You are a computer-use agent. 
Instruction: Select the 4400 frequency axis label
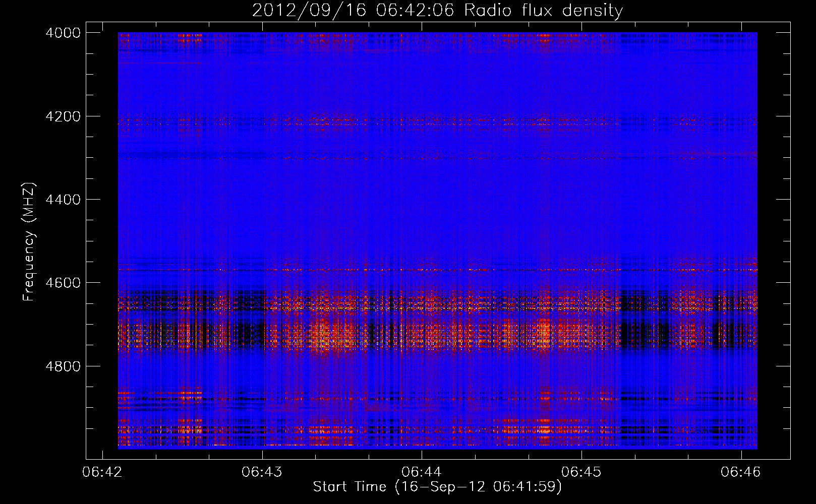click(x=63, y=200)
